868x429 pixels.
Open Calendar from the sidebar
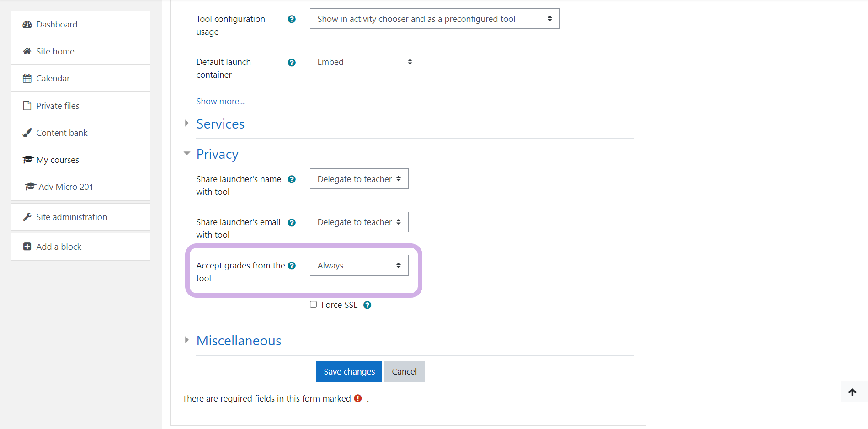[x=53, y=78]
